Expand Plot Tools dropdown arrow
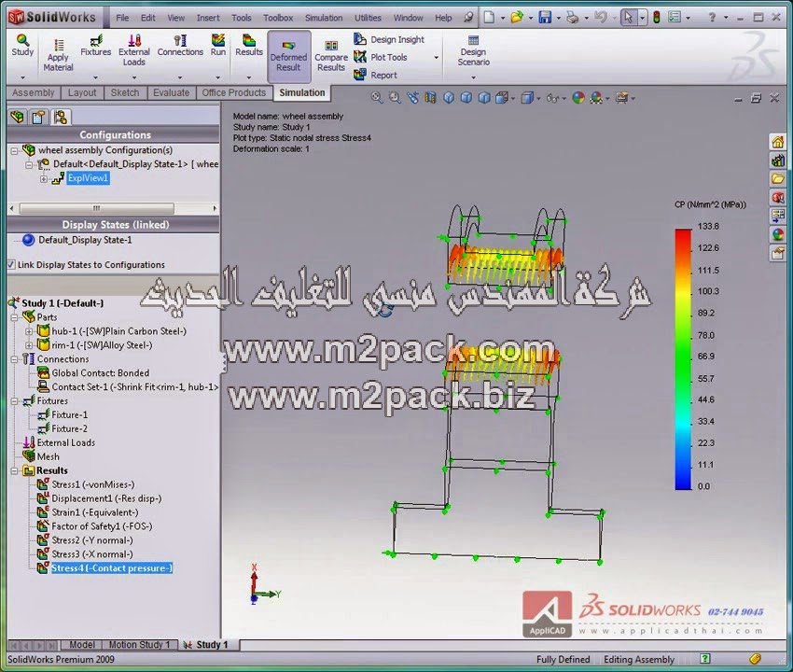 (437, 57)
